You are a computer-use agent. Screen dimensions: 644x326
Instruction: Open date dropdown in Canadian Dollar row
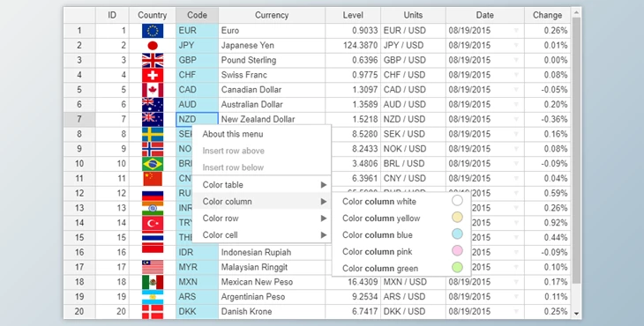click(516, 90)
